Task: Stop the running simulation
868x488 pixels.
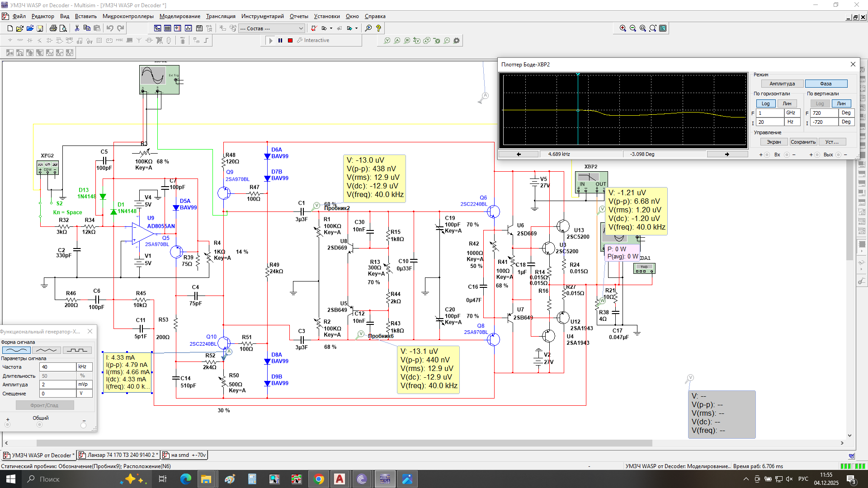Action: [x=290, y=41]
